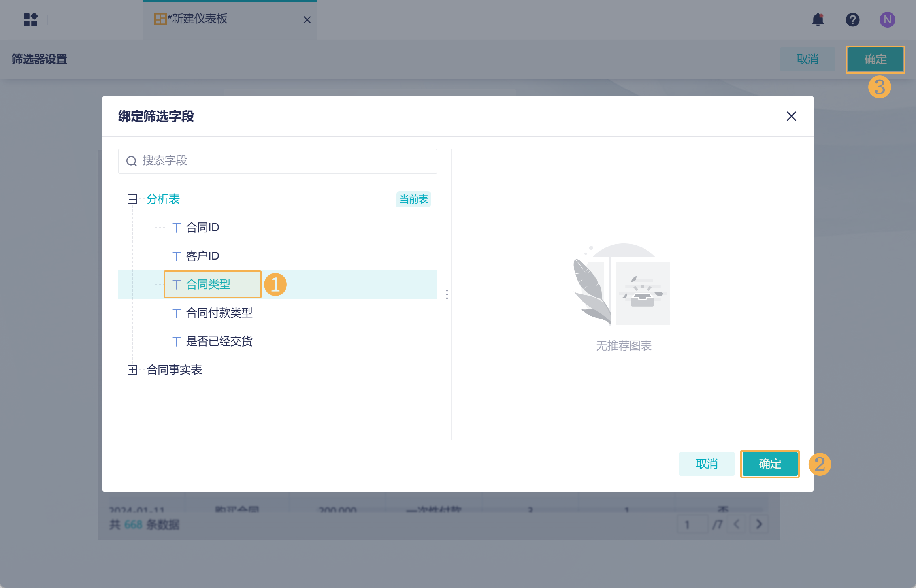Select the 客户ID field
The height and width of the screenshot is (588, 916).
[202, 256]
